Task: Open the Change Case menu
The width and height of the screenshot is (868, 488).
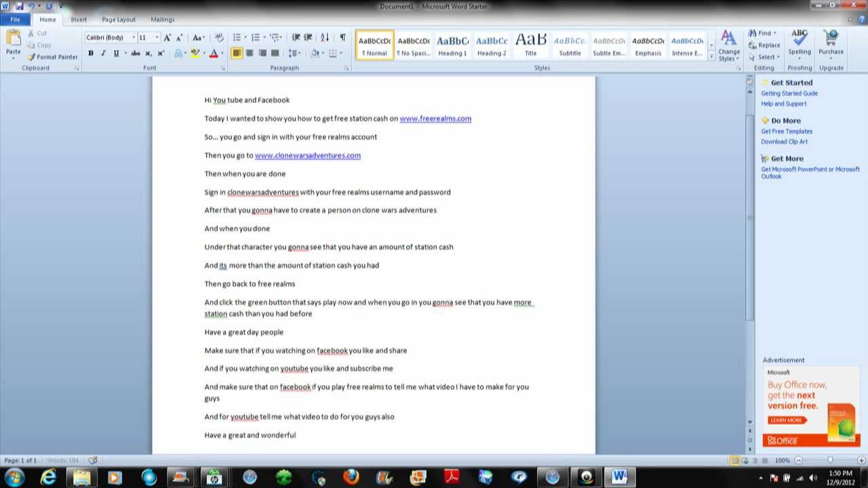Action: click(198, 38)
